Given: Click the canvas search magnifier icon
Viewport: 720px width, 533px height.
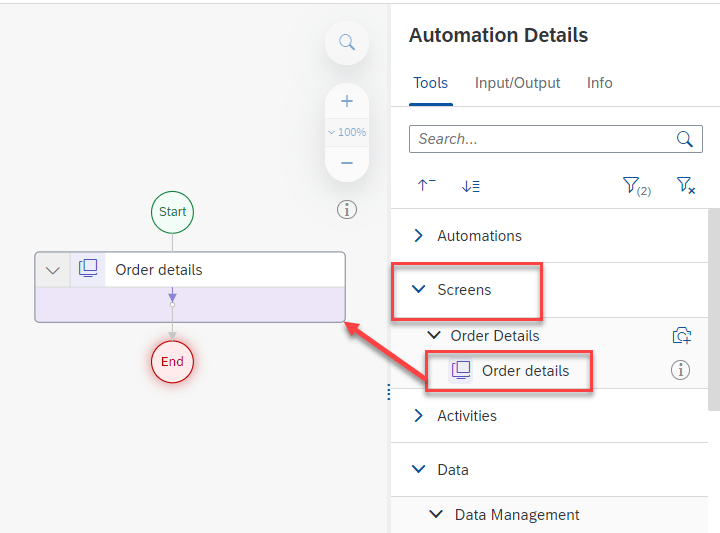Looking at the screenshot, I should [347, 42].
